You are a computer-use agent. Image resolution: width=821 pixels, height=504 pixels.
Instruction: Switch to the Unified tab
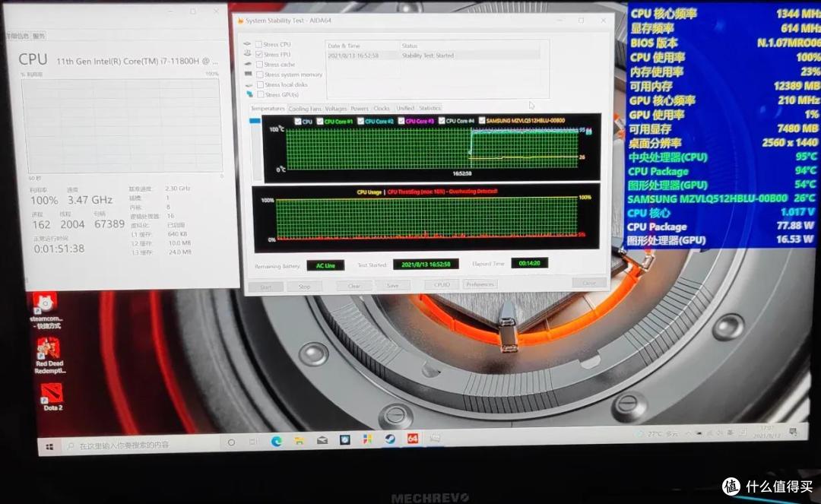405,108
